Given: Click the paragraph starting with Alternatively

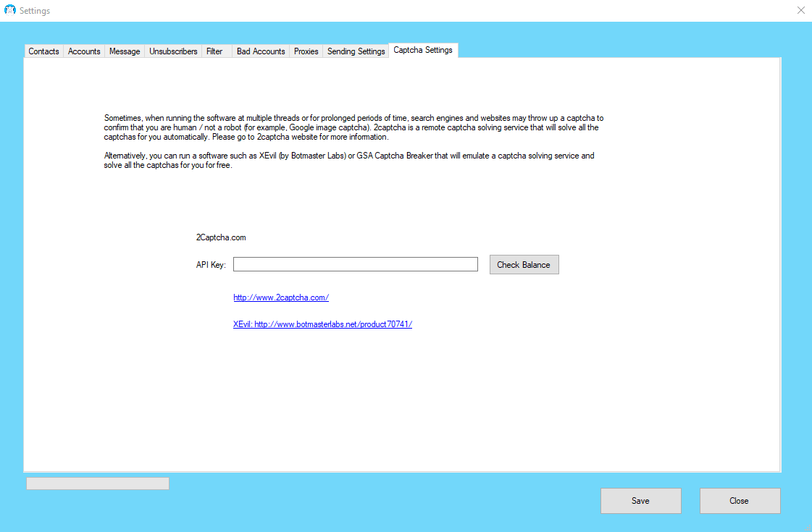Looking at the screenshot, I should (349, 161).
